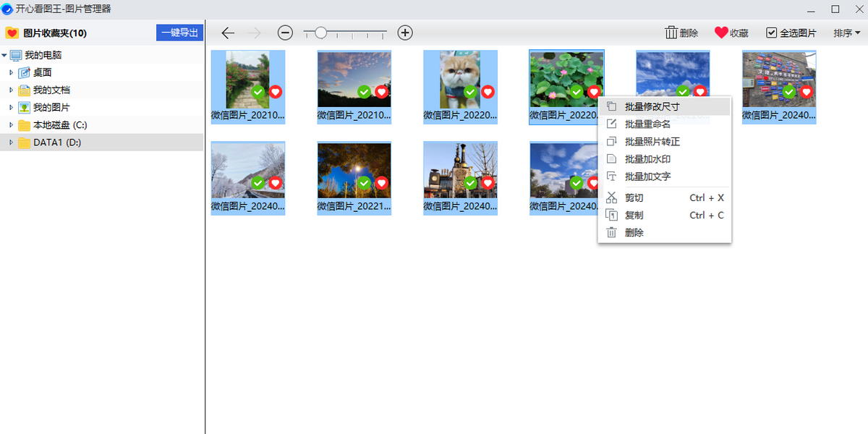868x434 pixels.
Task: Click the 一键导出 export button
Action: point(179,33)
